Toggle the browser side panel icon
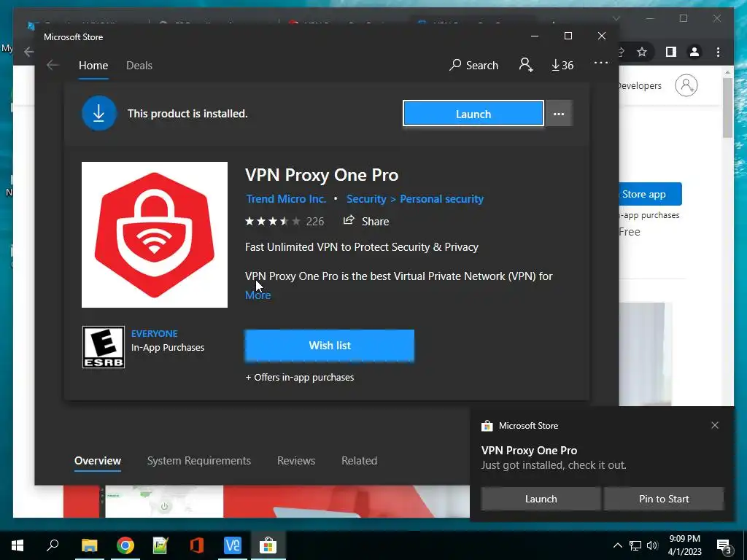The width and height of the screenshot is (747, 560). (x=671, y=52)
